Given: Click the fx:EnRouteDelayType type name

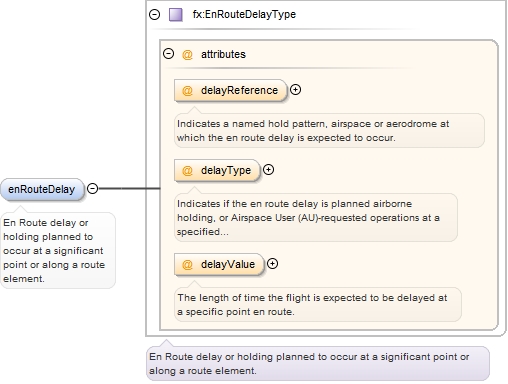Looking at the screenshot, I should pos(244,14).
